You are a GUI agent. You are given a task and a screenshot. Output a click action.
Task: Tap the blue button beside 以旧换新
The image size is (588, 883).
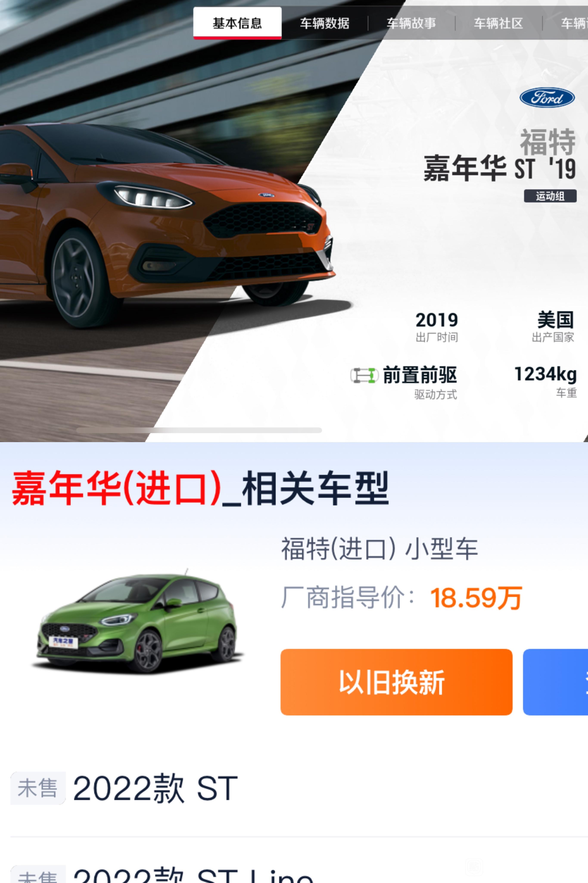pos(556,682)
